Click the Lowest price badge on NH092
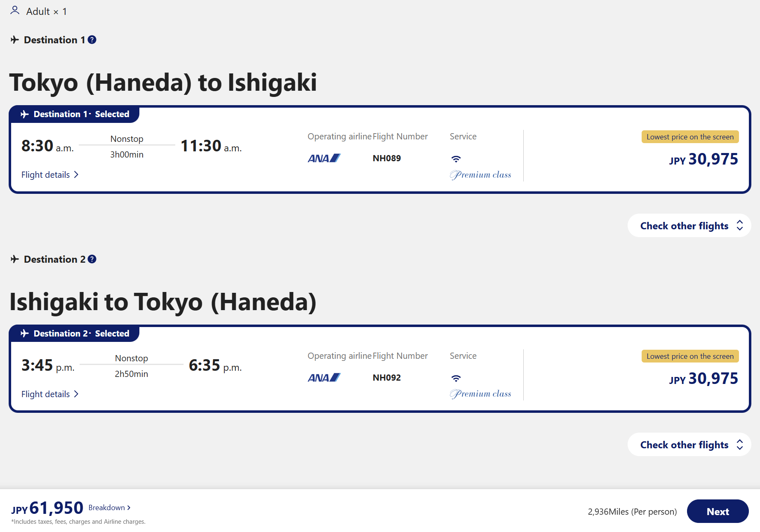The image size is (760, 532). tap(690, 356)
